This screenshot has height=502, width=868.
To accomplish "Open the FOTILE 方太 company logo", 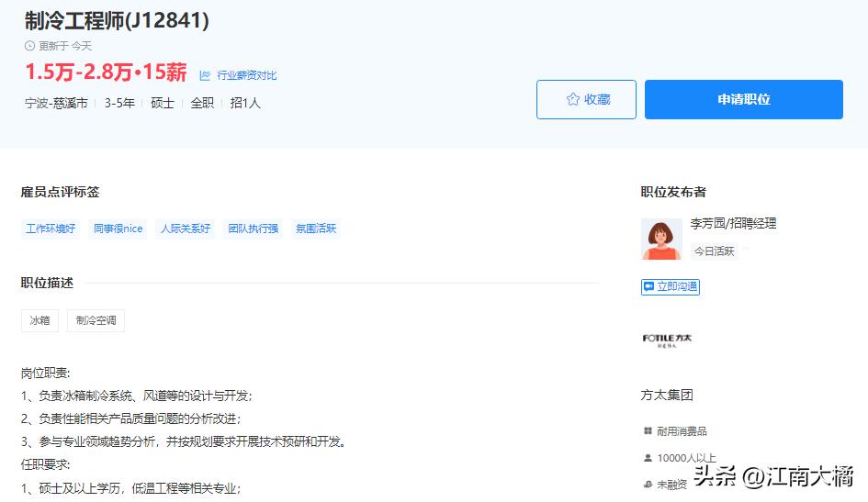I will [667, 340].
